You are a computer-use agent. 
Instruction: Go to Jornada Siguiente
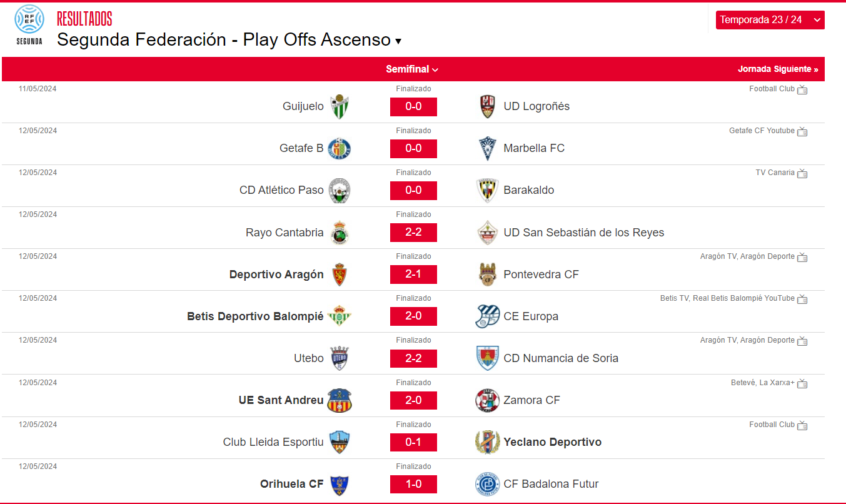(x=778, y=69)
